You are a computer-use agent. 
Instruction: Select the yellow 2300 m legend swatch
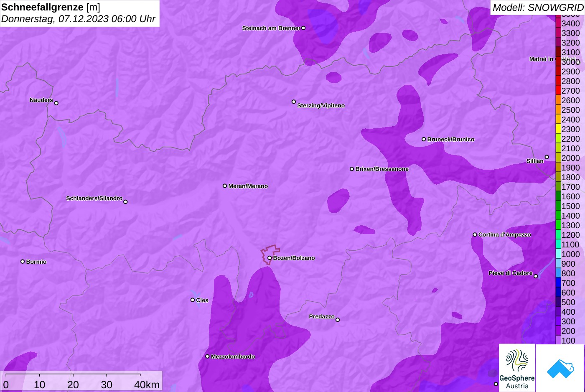pyautogui.click(x=558, y=129)
